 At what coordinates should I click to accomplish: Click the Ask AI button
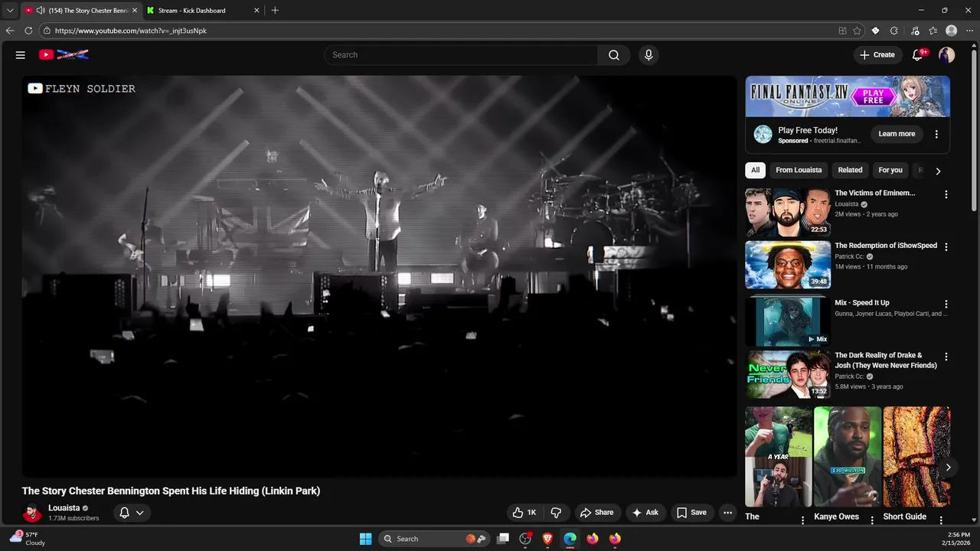tap(645, 513)
